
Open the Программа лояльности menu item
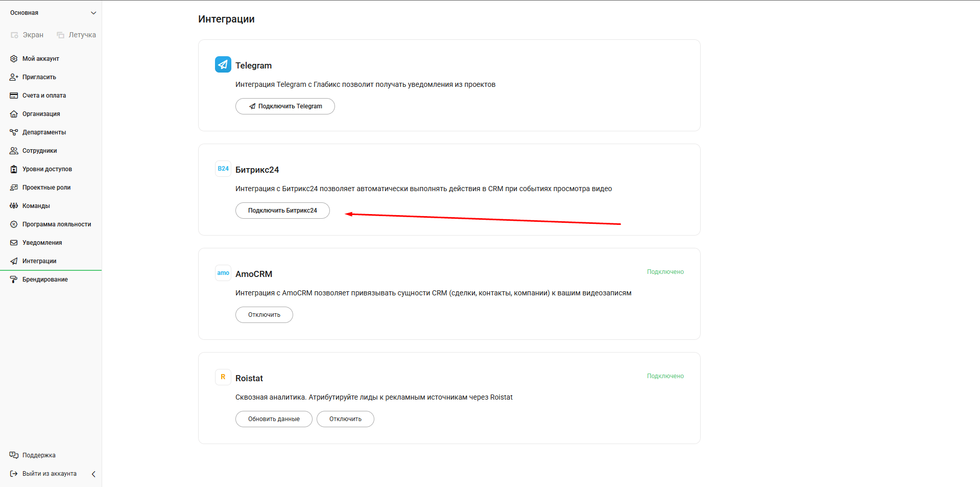point(56,224)
